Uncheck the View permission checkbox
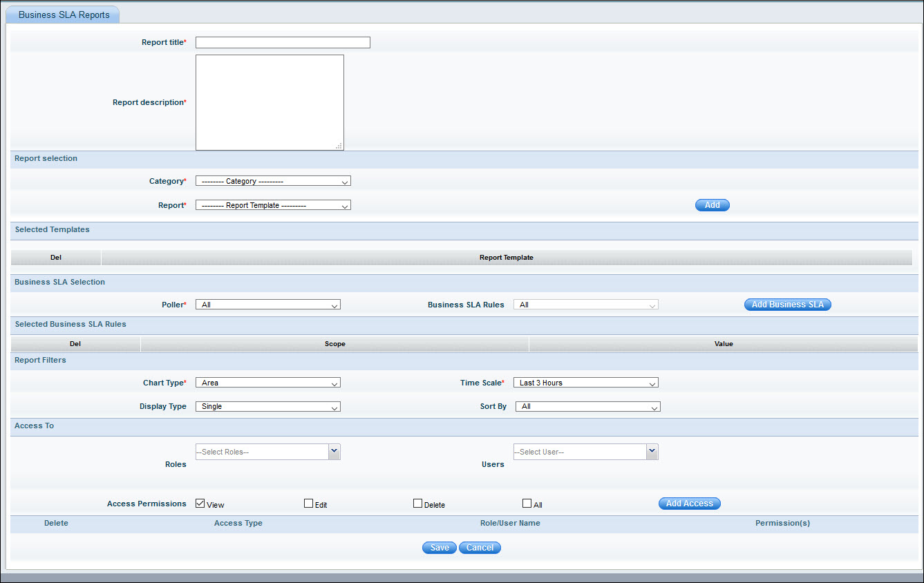Screen dimensions: 924x583 click(200, 504)
